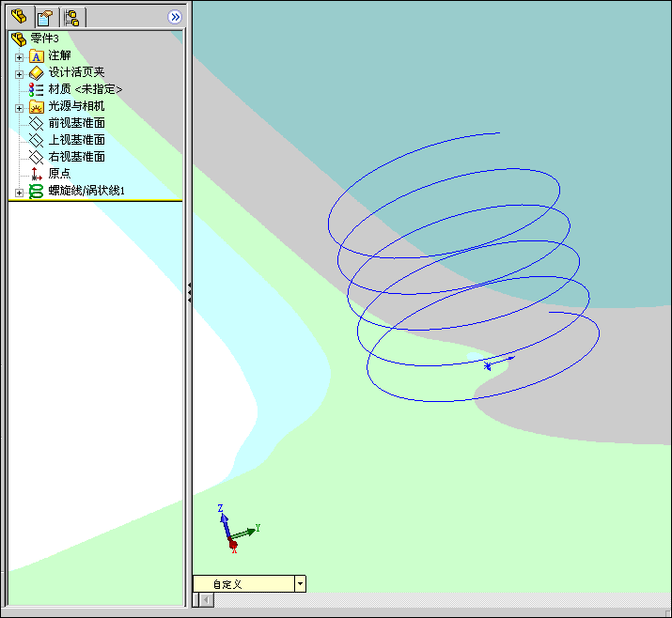Viewport: 672px width, 618px height.
Task: Click the 材质 material icon
Action: pyautogui.click(x=37, y=89)
